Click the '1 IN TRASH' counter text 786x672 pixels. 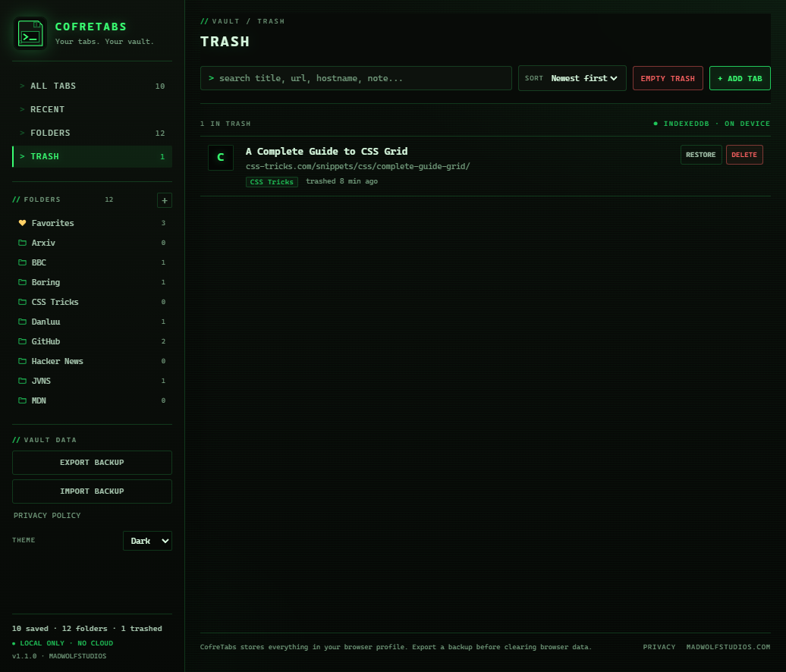point(225,124)
